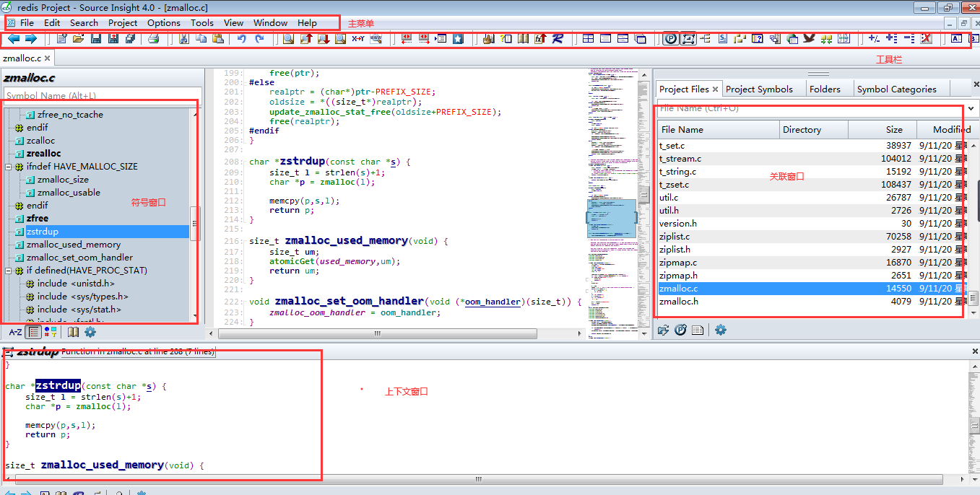Click the Tile windows grid icon

point(588,38)
